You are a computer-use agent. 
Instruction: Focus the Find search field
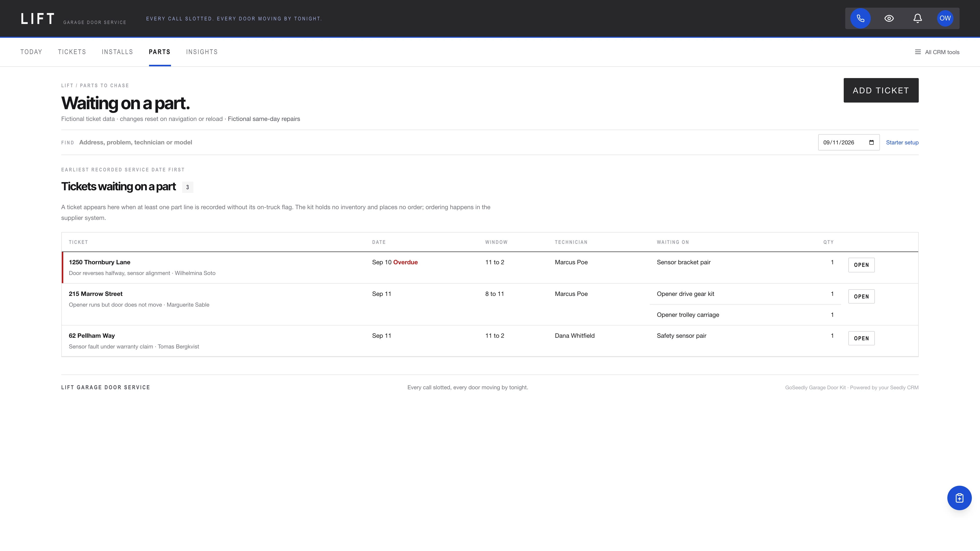click(x=445, y=143)
